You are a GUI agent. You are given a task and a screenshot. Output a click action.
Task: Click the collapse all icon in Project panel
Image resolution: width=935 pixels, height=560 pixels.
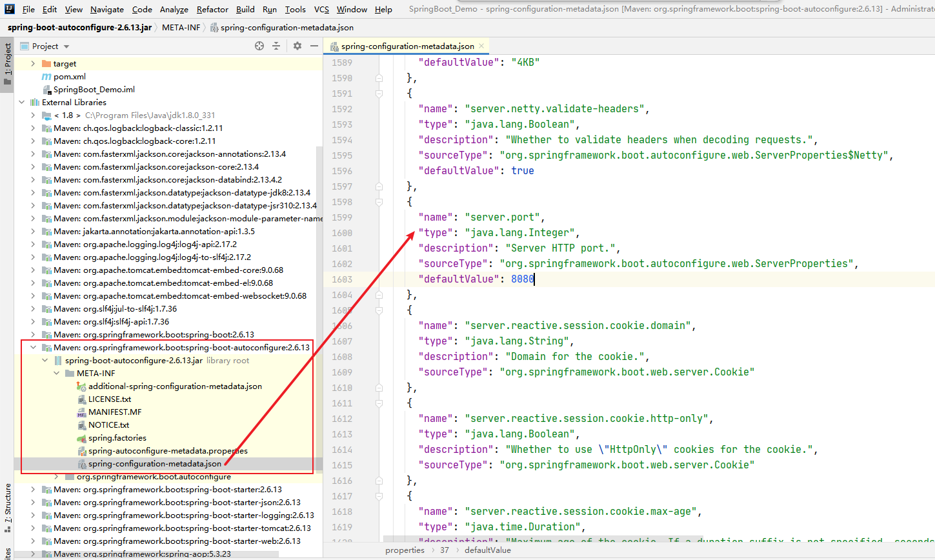click(276, 46)
